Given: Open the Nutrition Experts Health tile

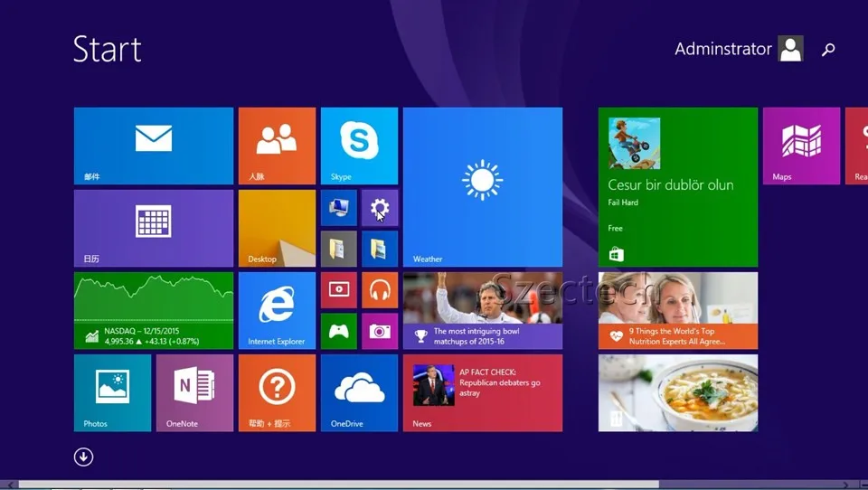Looking at the screenshot, I should pyautogui.click(x=678, y=311).
